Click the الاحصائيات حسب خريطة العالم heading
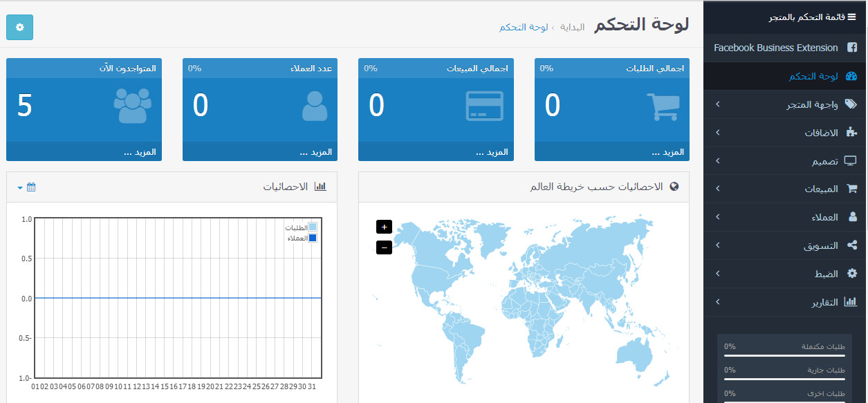Image resolution: width=868 pixels, height=403 pixels. tap(596, 187)
